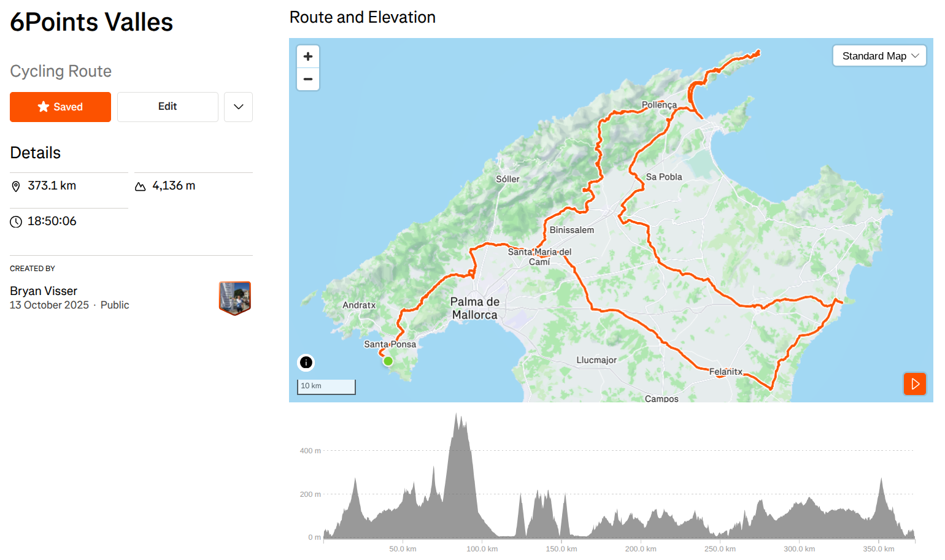
Task: Zoom in on the route map
Action: pyautogui.click(x=308, y=56)
